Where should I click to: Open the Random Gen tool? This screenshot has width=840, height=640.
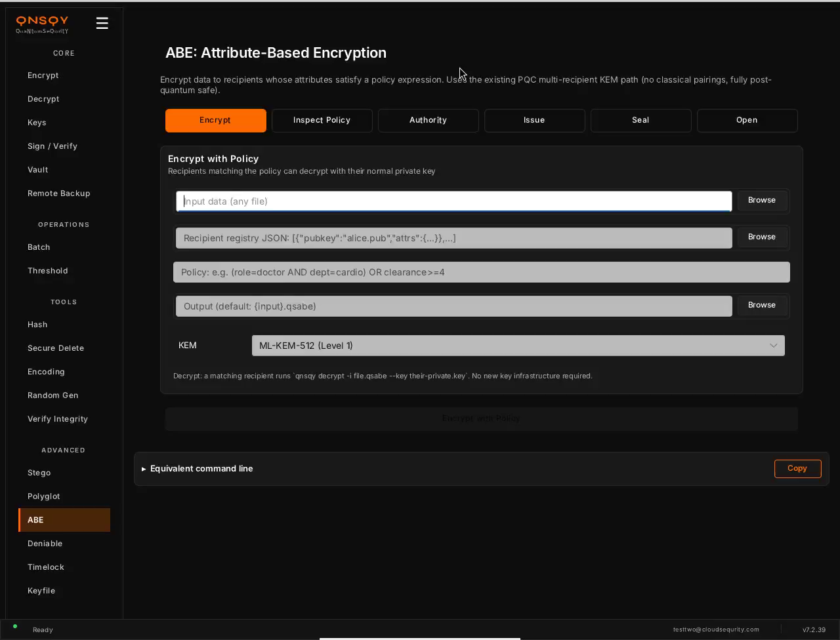(64, 395)
